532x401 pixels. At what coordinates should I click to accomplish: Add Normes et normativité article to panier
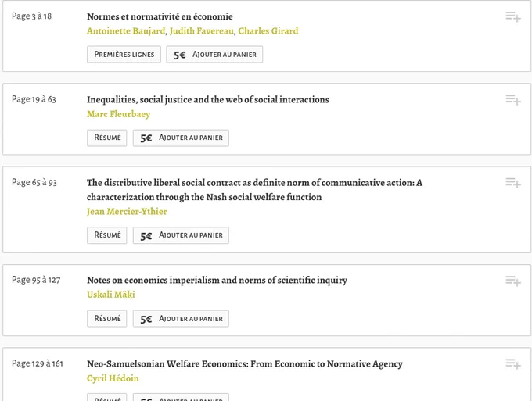coord(214,54)
